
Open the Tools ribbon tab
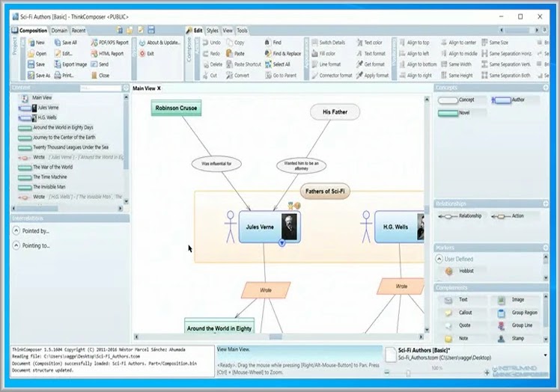point(242,31)
